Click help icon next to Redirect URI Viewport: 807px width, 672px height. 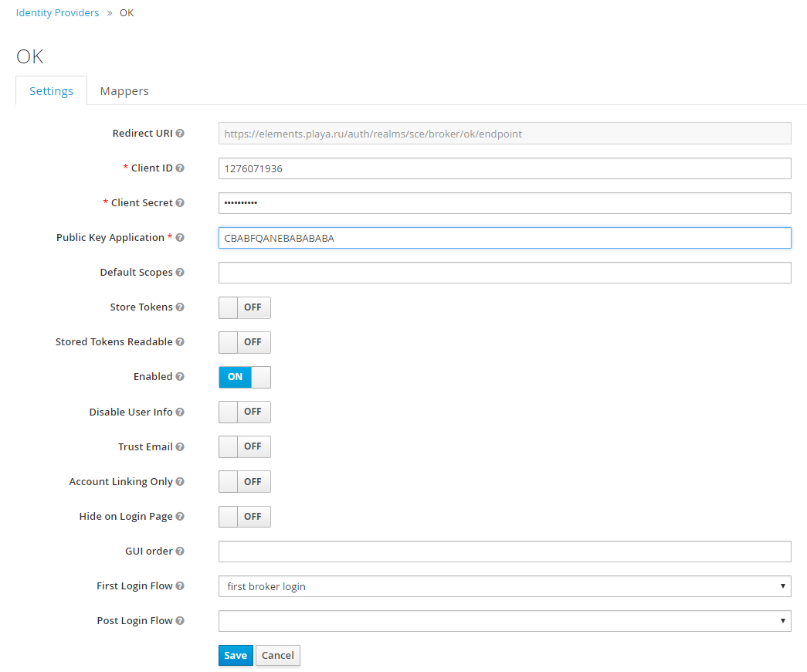click(180, 134)
